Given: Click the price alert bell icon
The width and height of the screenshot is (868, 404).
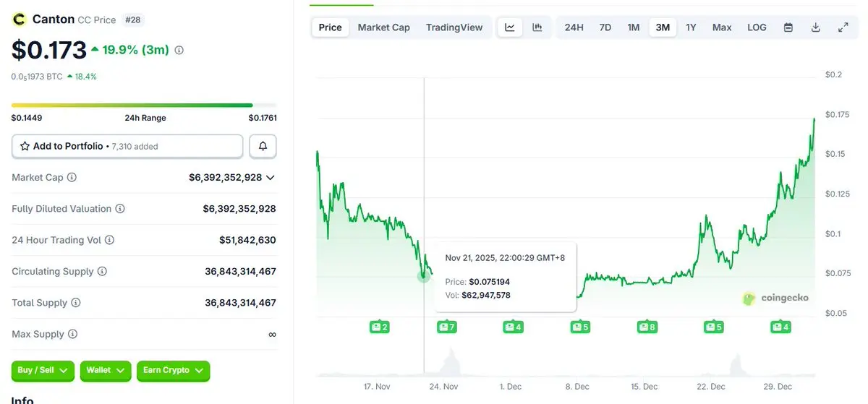Looking at the screenshot, I should click(263, 146).
